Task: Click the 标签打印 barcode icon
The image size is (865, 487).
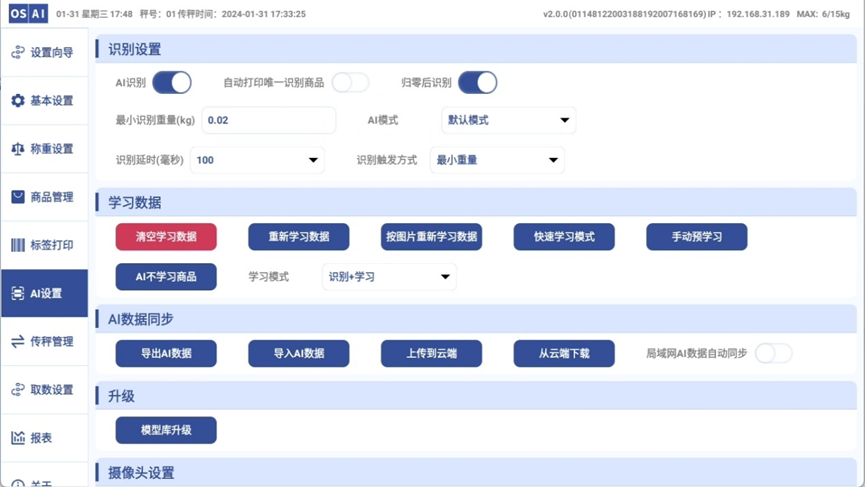Action: click(x=18, y=245)
